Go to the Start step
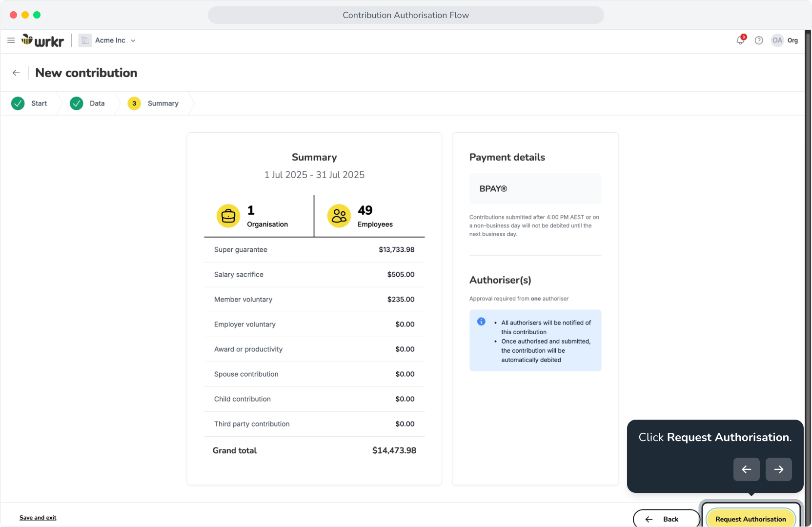This screenshot has width=812, height=527. pos(30,103)
